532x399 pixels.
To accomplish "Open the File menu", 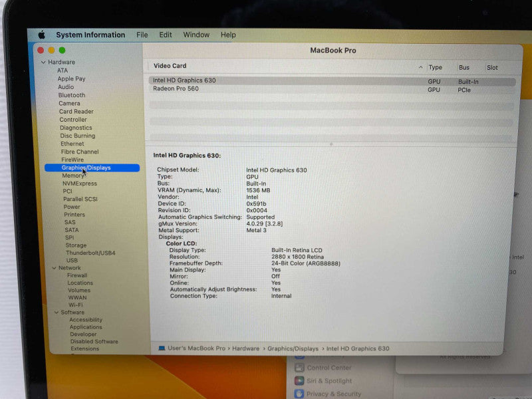I will [x=142, y=35].
